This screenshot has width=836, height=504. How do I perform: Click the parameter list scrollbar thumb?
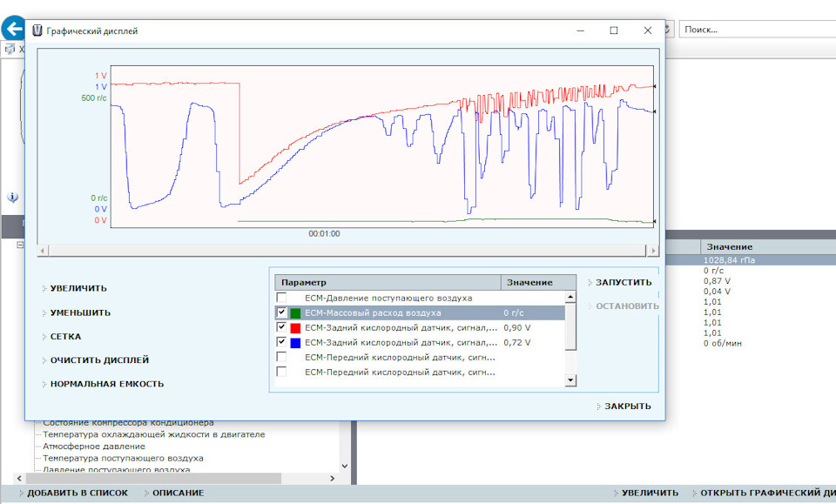pos(570,326)
